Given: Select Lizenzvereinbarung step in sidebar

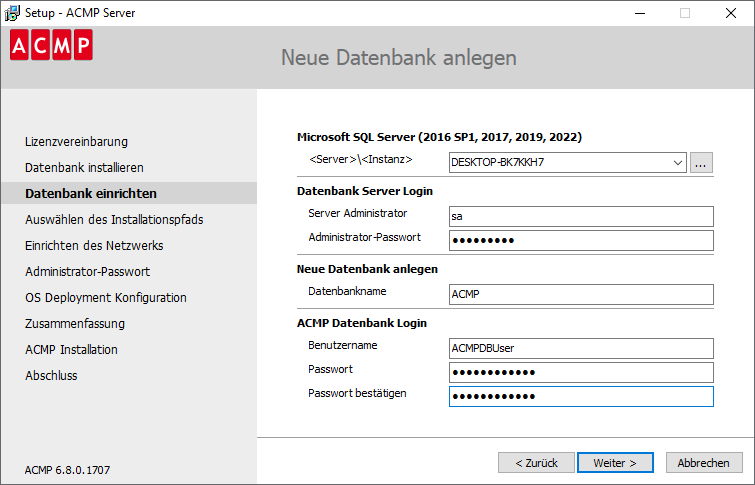Looking at the screenshot, I should click(77, 142).
